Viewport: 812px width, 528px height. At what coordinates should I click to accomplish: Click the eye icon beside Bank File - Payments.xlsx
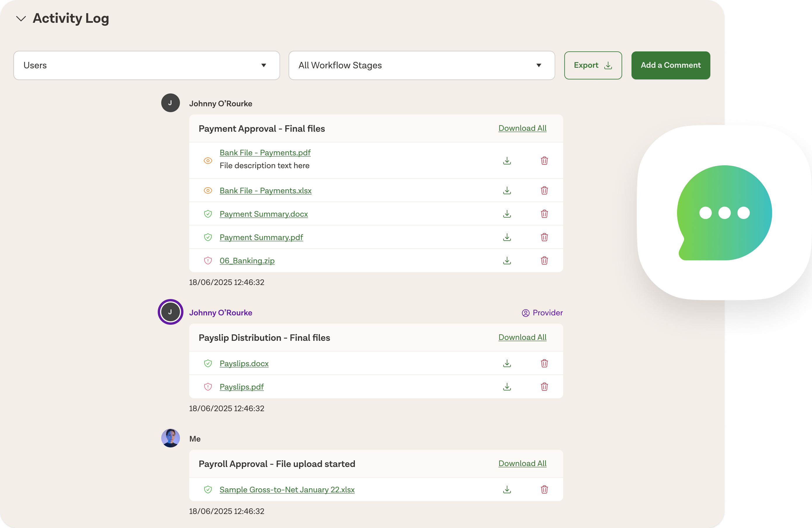pyautogui.click(x=208, y=190)
